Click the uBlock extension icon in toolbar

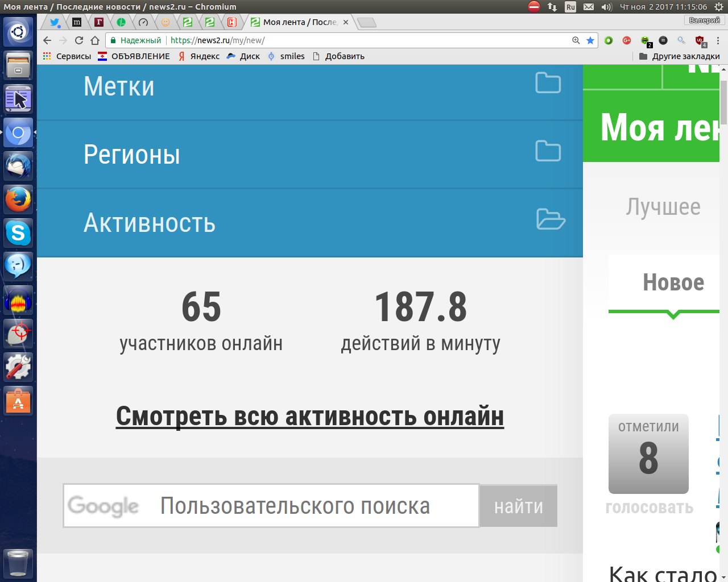pyautogui.click(x=700, y=40)
